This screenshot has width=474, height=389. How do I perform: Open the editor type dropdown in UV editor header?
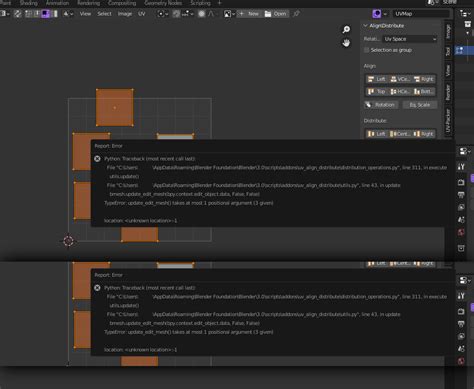coord(4,14)
